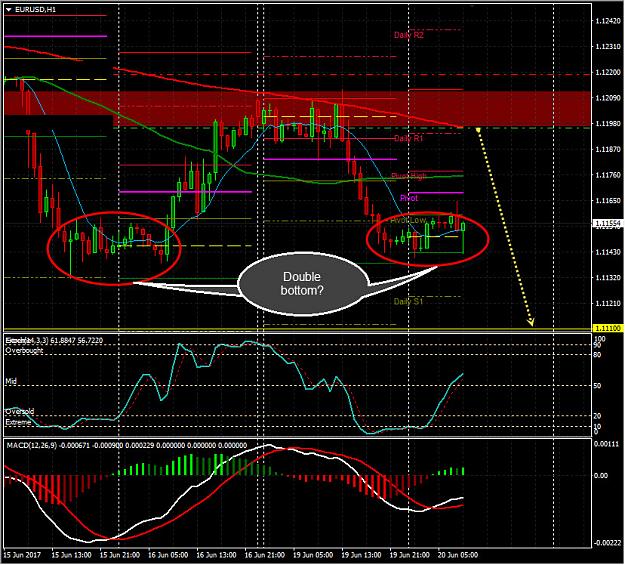Click the 15 Jun 21:00 time label
The image size is (625, 565).
click(x=120, y=555)
